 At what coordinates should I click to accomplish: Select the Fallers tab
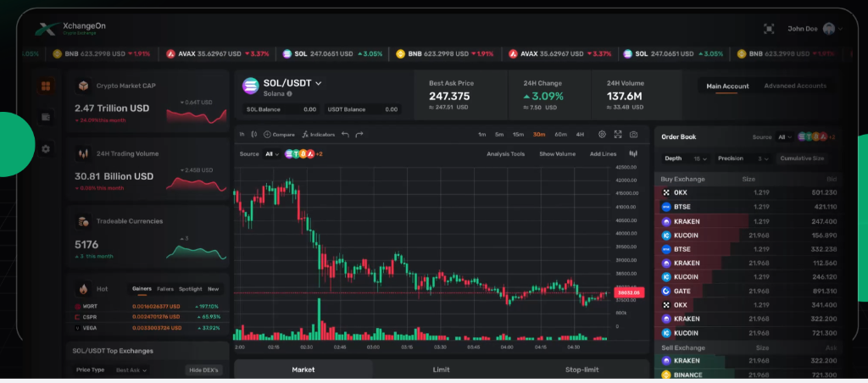165,289
